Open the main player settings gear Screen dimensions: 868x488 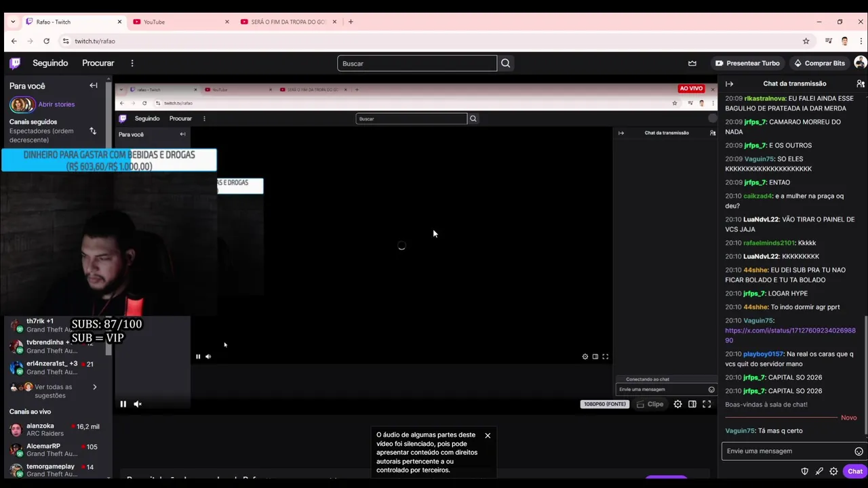(x=677, y=404)
